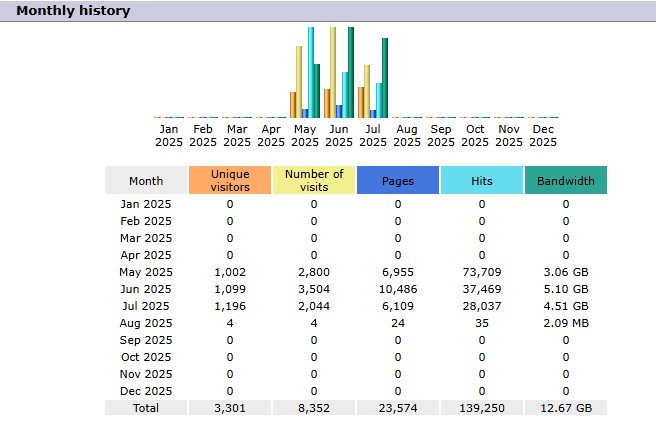Click the "Monthly history" section title
Image resolution: width=656 pixels, height=432 pixels.
click(x=72, y=12)
